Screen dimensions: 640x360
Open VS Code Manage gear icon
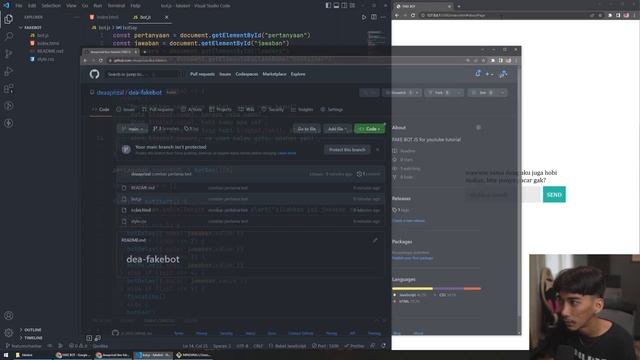point(9,333)
